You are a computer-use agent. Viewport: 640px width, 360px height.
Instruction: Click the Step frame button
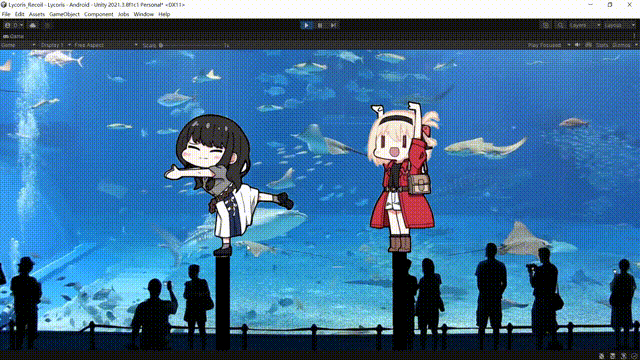(333, 25)
